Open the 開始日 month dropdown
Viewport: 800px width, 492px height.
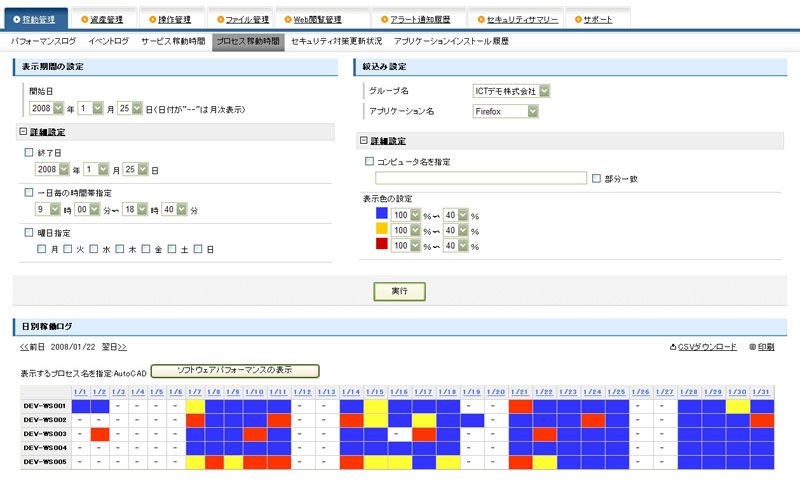(x=90, y=108)
